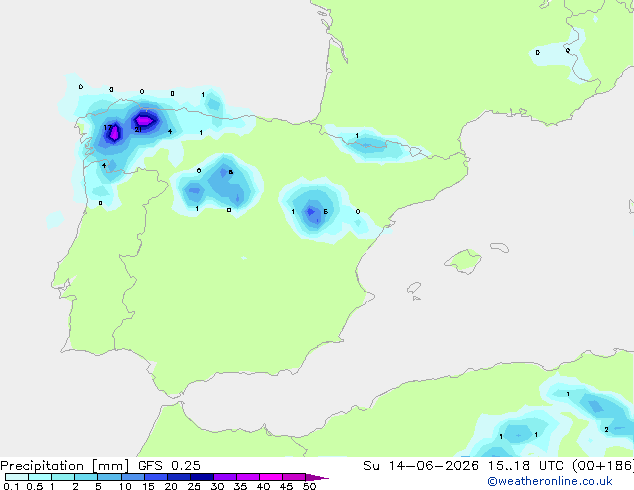Click the Ibiza island outline
This screenshot has width=634, height=490.
414,288
